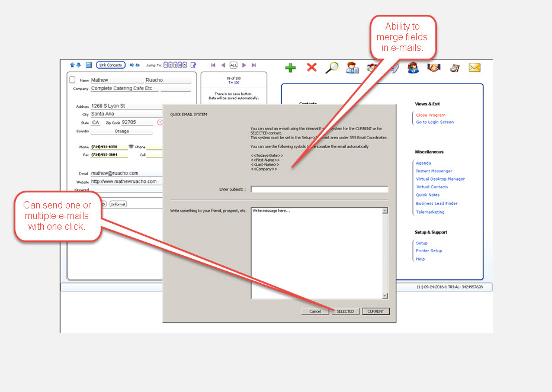
Task: Click the handshake icon in toolbar
Action: pos(434,68)
